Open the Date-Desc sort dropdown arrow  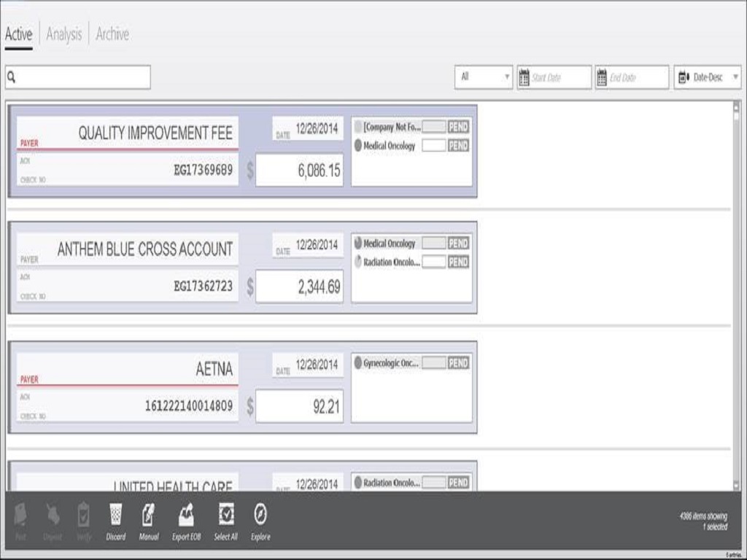(735, 77)
